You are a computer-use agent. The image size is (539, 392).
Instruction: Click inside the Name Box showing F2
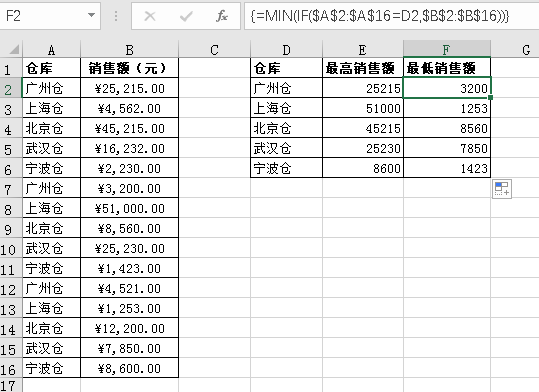(x=44, y=16)
